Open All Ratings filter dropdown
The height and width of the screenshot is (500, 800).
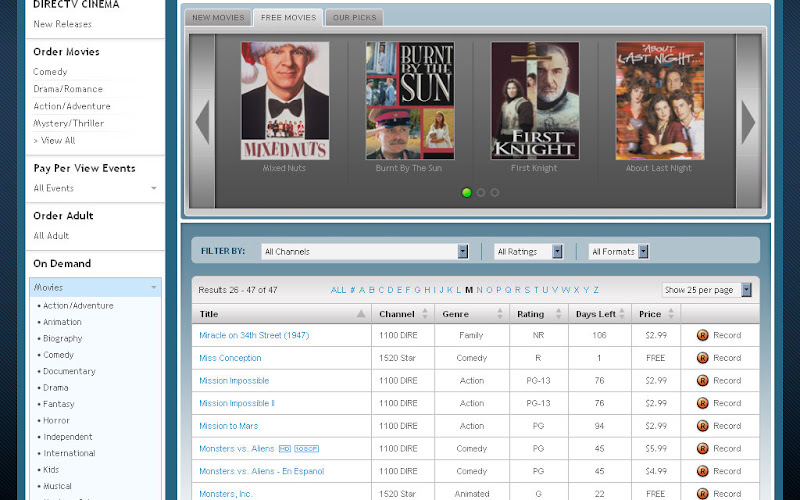point(528,252)
